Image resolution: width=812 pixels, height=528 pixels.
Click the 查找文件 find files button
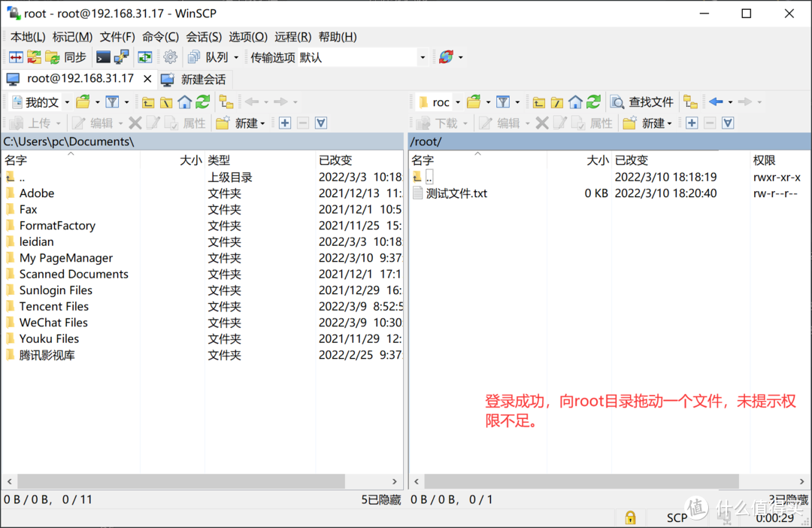click(x=642, y=102)
